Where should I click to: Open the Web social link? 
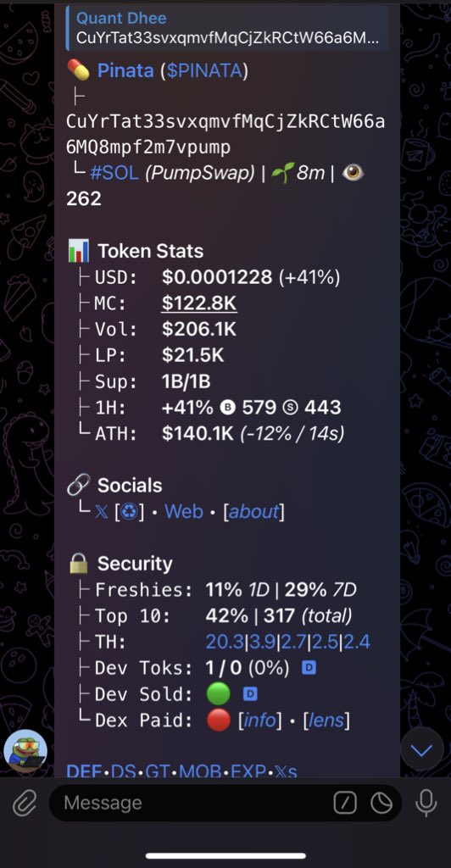coord(184,511)
